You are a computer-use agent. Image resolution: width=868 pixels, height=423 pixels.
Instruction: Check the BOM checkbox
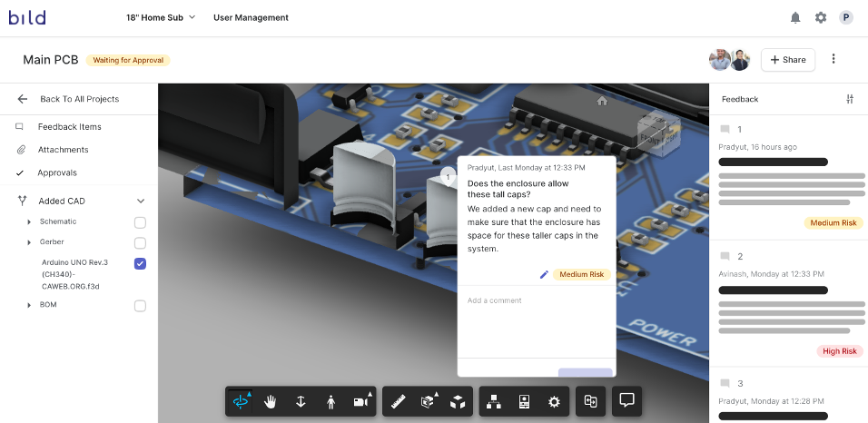(x=140, y=306)
